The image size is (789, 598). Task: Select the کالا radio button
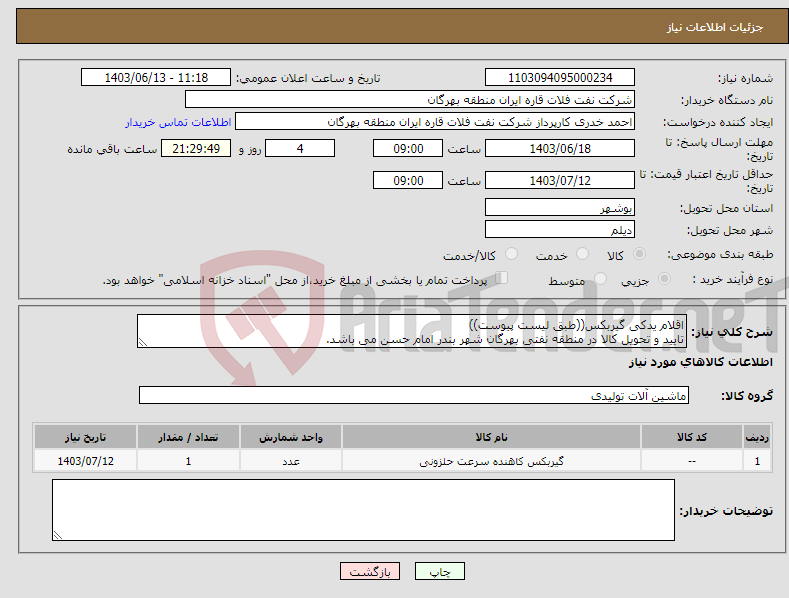point(639,254)
